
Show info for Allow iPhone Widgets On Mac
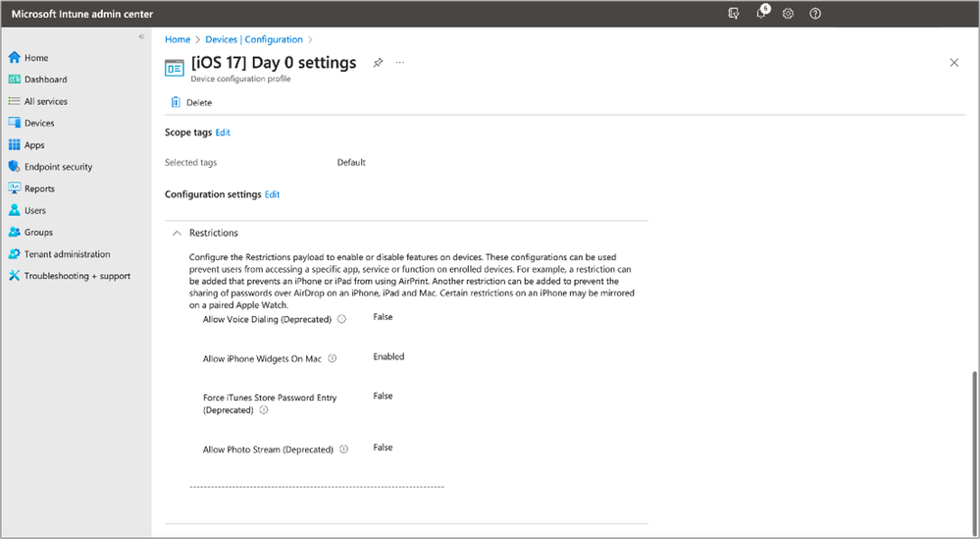point(333,358)
